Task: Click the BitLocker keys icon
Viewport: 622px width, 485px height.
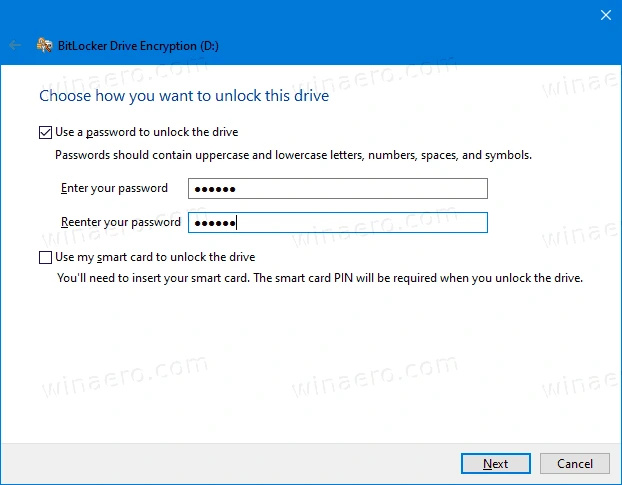Action: click(x=44, y=45)
